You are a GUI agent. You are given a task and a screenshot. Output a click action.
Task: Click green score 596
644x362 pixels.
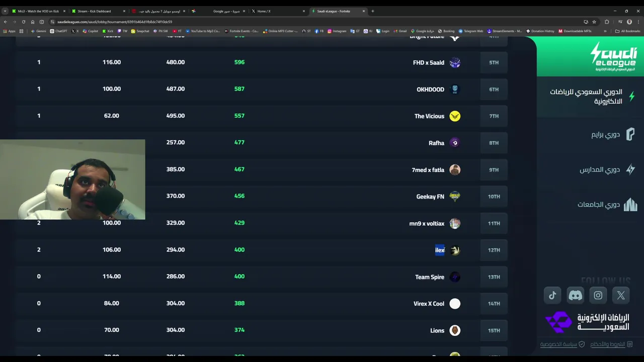[x=239, y=62]
